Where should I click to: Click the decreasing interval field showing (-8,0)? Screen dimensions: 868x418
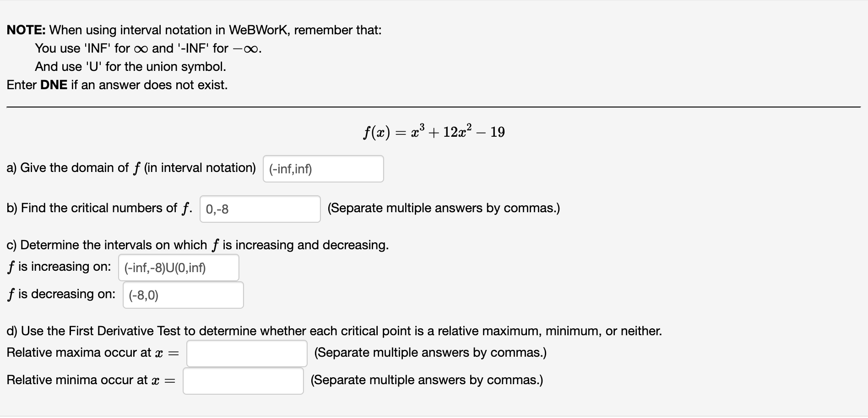tap(183, 295)
